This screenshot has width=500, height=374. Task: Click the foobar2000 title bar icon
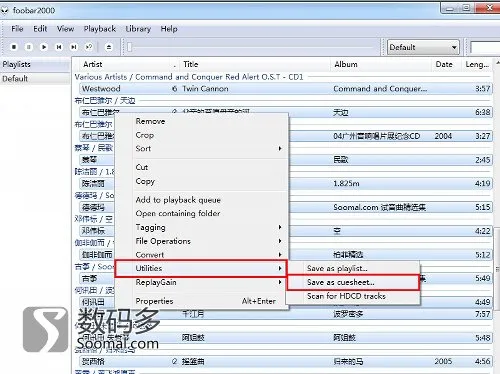[x=4, y=11]
